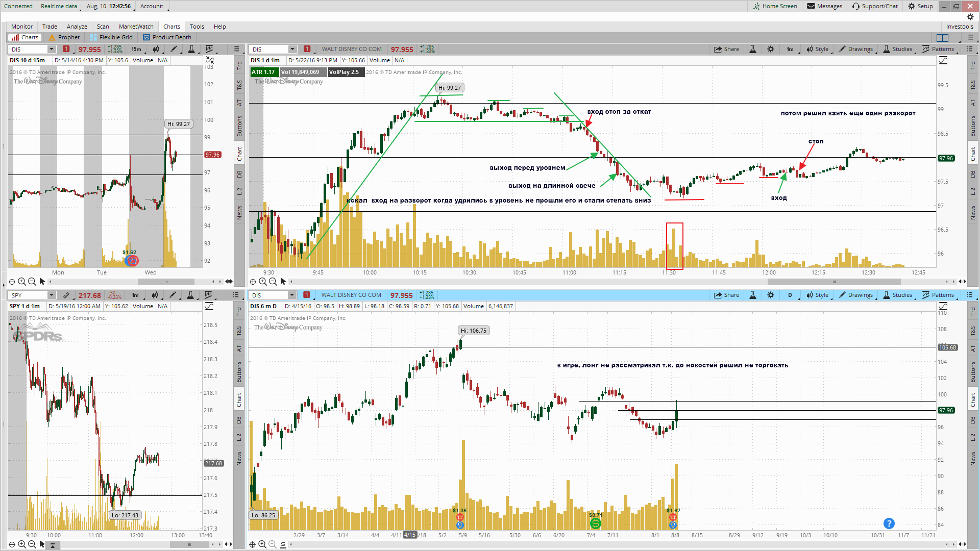Select the Tools tab
The height and width of the screenshot is (551, 980).
pyautogui.click(x=197, y=27)
